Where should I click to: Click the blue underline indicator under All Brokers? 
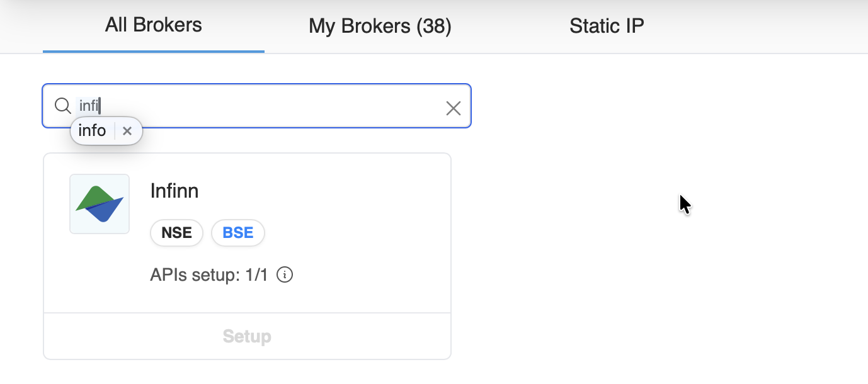[x=153, y=49]
